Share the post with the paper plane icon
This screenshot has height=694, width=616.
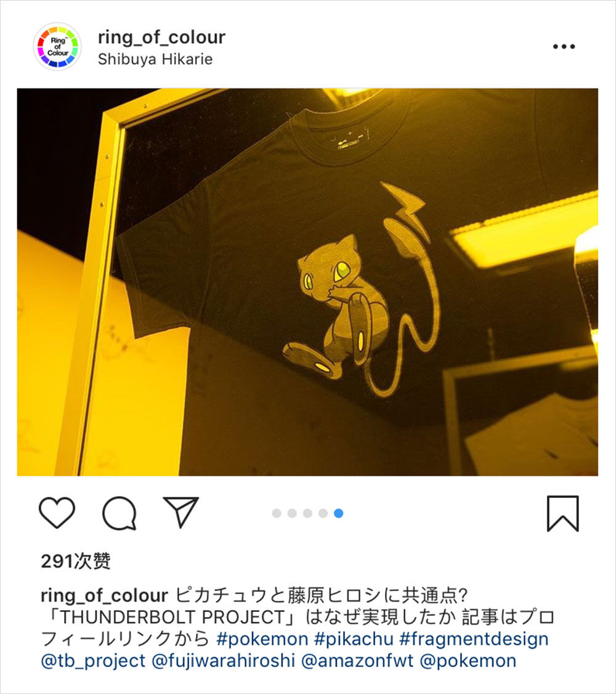[x=180, y=512]
